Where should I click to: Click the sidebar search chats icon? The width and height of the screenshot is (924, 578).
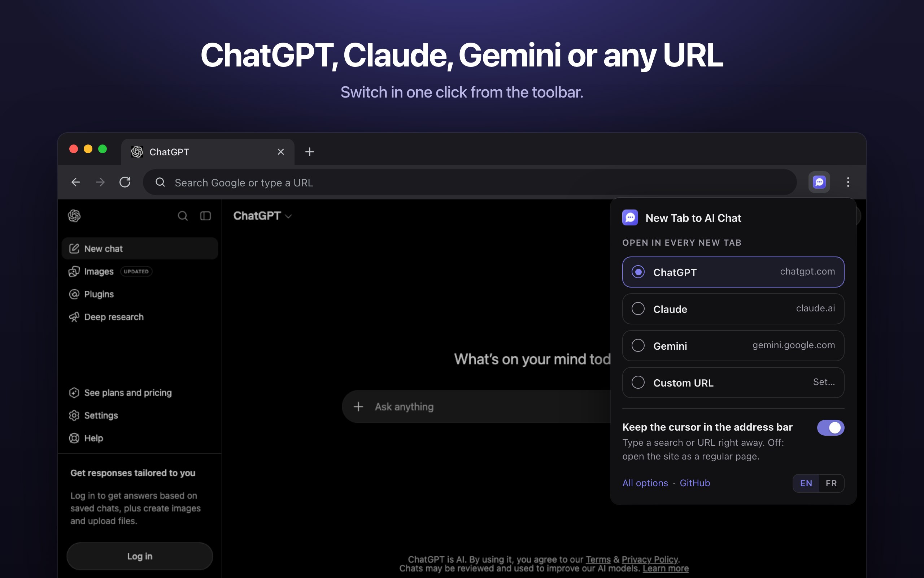[183, 216]
